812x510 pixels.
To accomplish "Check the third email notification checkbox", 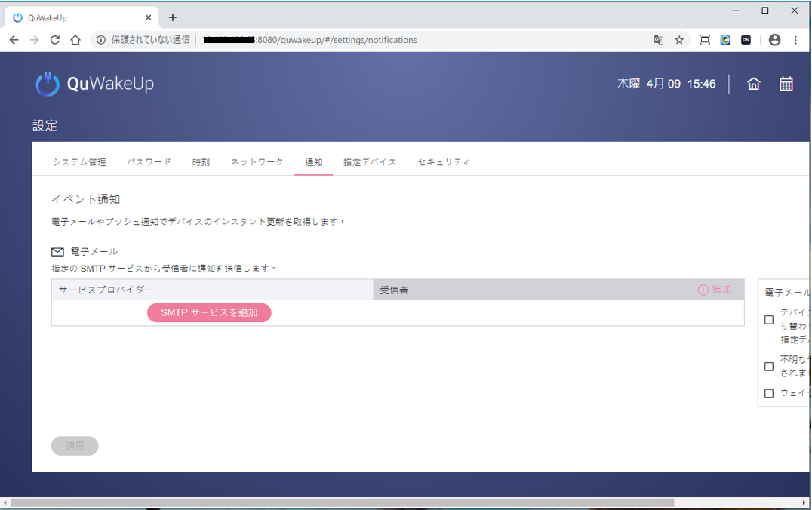I will [x=769, y=393].
